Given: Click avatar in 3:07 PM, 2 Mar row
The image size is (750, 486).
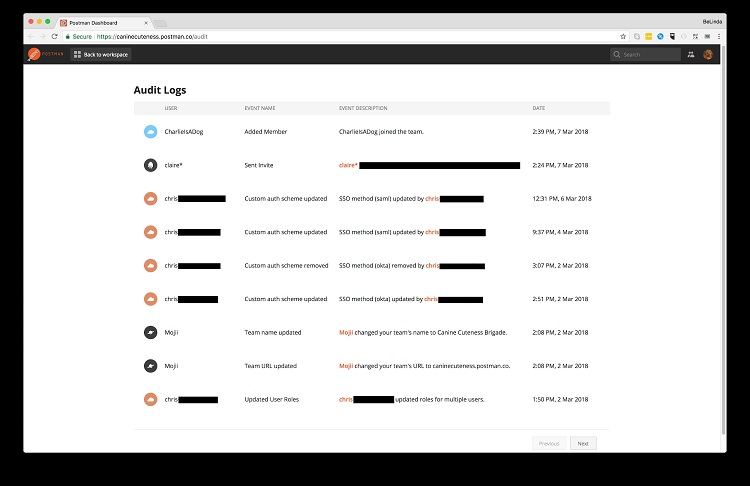Looking at the screenshot, I should click(150, 265).
